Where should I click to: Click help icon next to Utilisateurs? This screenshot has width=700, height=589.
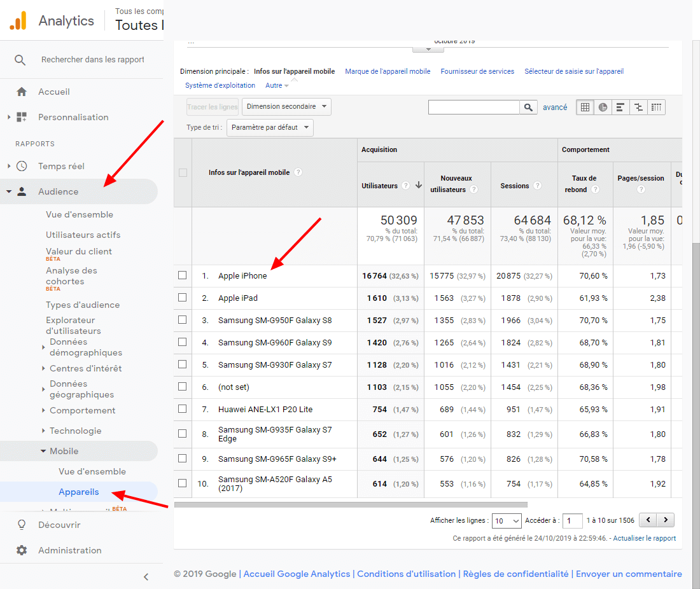[405, 186]
